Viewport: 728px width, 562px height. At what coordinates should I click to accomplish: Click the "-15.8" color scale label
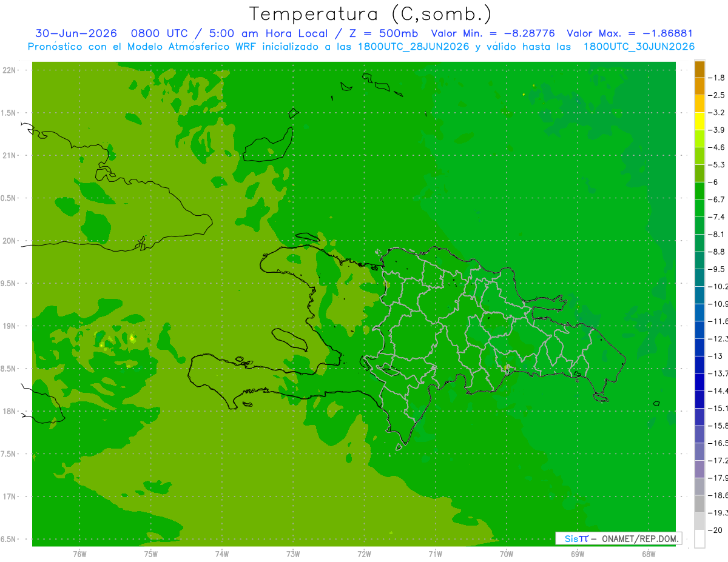[718, 426]
